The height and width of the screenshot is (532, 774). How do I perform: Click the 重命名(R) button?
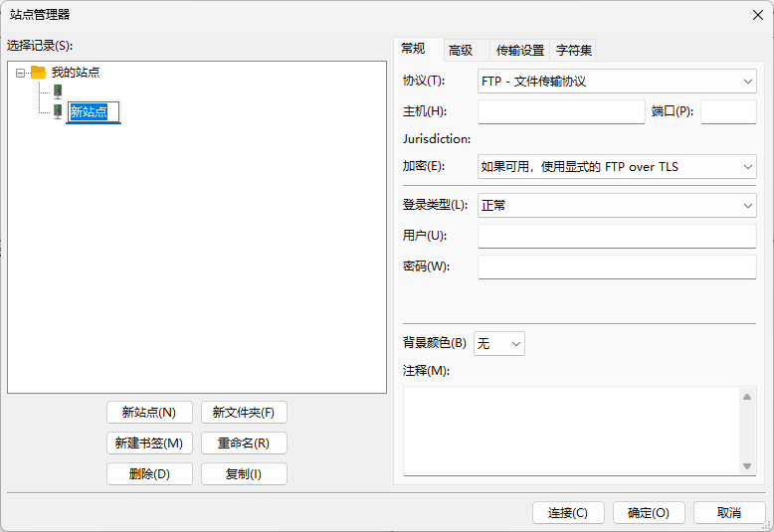(x=244, y=443)
